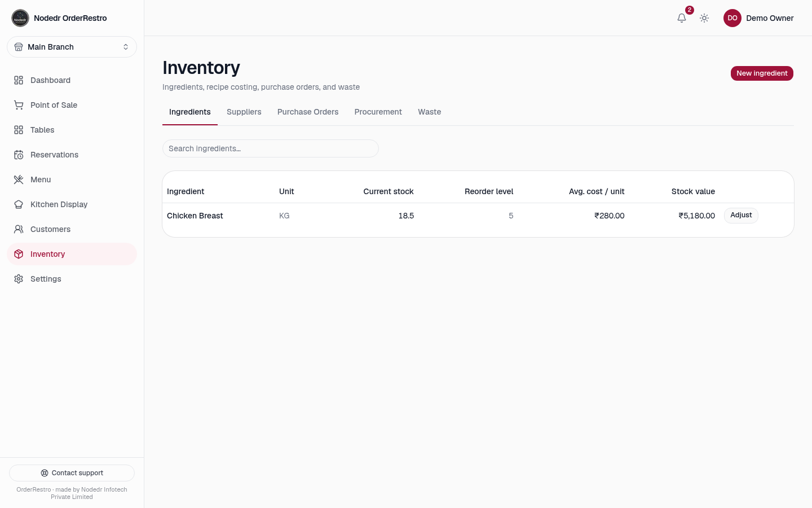This screenshot has height=508, width=812.
Task: Click the Avg. cost / unit header
Action: coord(597,191)
